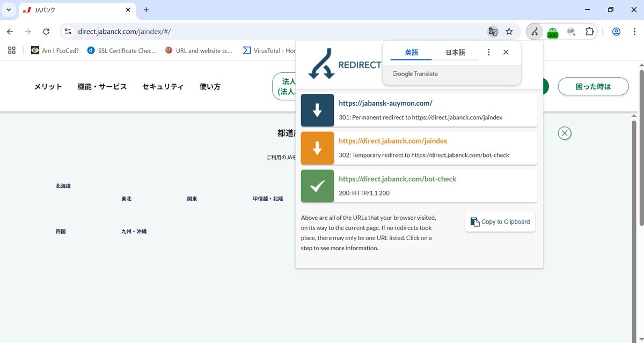Click Copy to Clipboard button

[500, 222]
